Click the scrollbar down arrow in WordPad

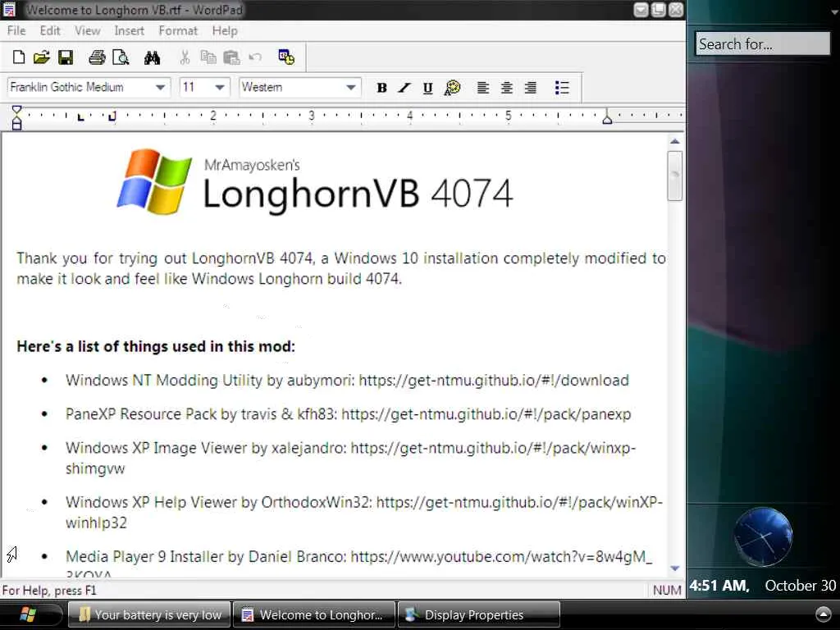(675, 568)
